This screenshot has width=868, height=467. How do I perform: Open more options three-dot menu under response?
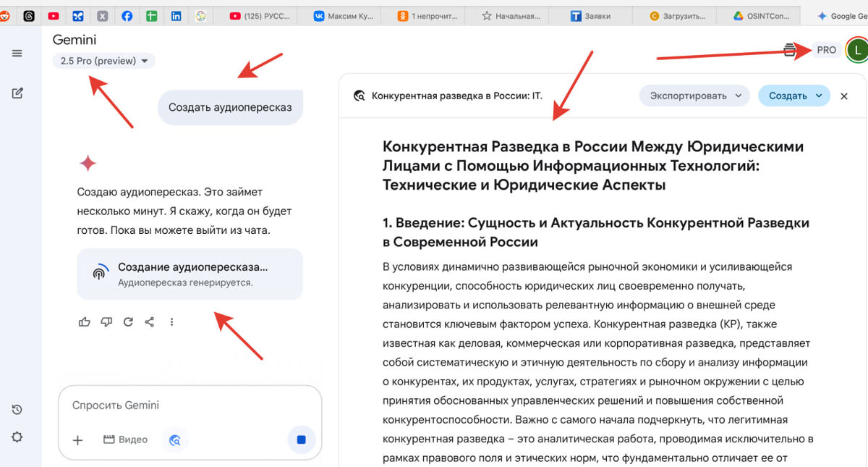(171, 321)
